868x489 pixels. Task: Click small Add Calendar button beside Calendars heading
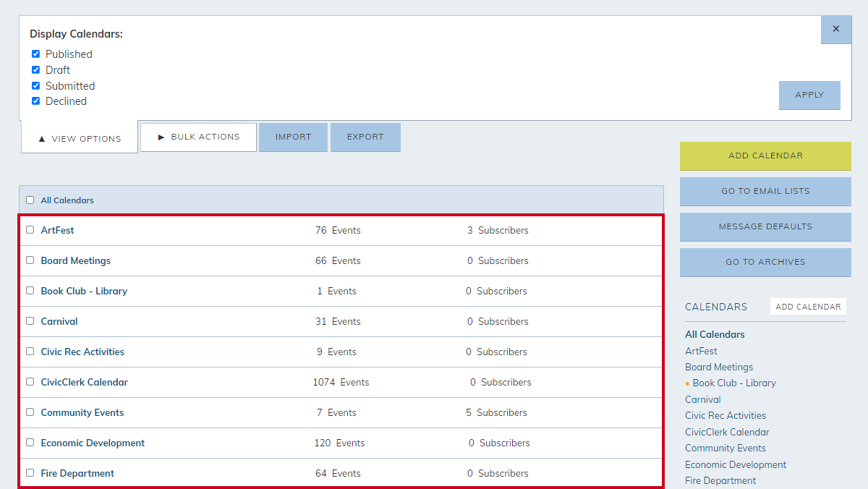pos(808,307)
